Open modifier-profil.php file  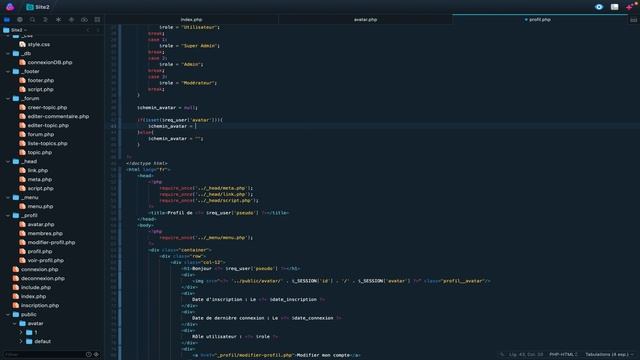51,242
